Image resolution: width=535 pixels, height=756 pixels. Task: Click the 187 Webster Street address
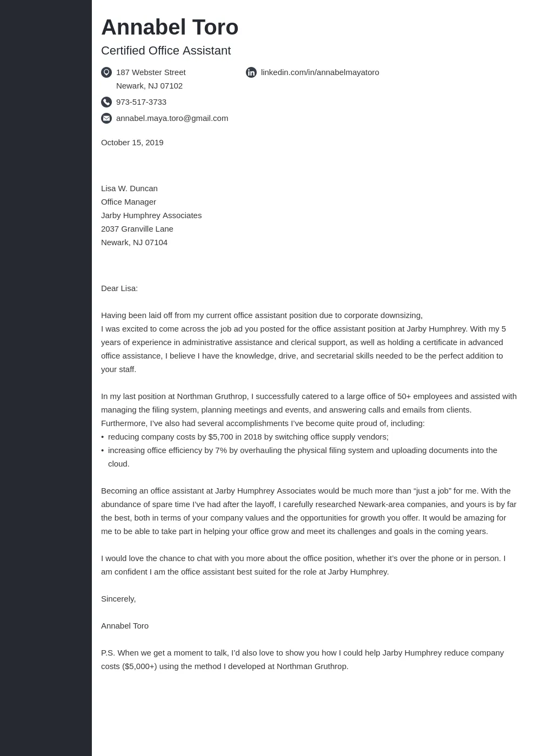click(x=151, y=72)
